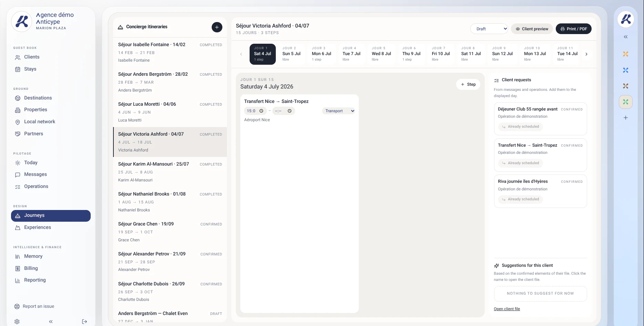The height and width of the screenshot is (326, 644).
Task: Open the Draft status dropdown
Action: point(489,29)
